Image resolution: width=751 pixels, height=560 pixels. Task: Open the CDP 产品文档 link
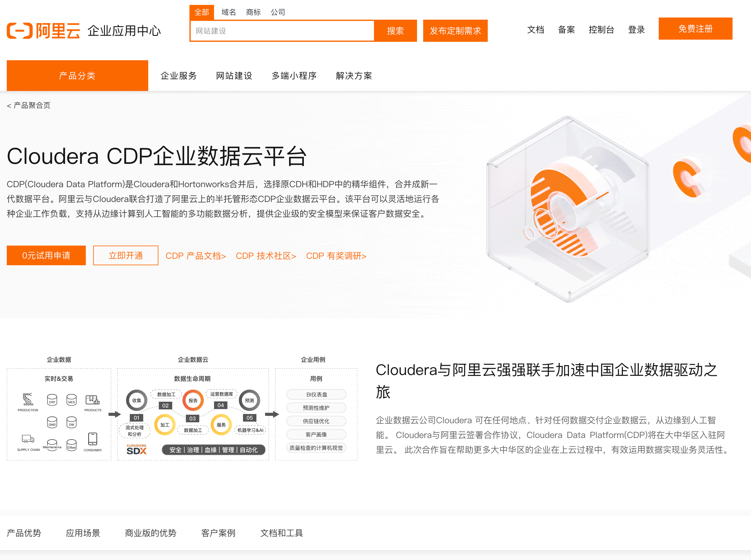tap(196, 256)
